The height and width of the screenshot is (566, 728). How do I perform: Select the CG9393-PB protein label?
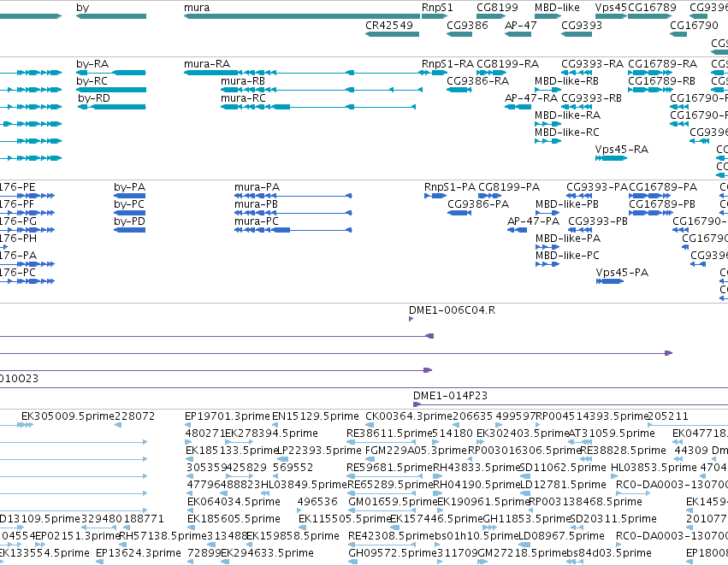point(598,221)
